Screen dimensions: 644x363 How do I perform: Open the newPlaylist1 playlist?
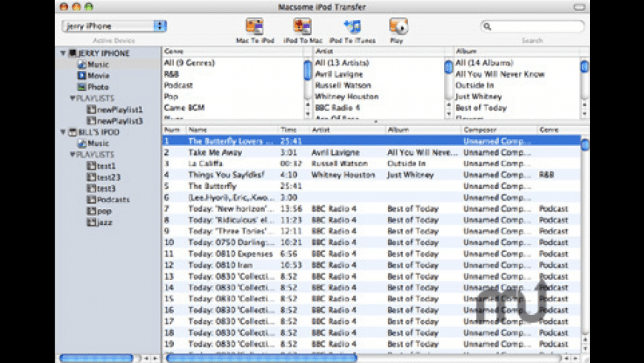click(119, 110)
